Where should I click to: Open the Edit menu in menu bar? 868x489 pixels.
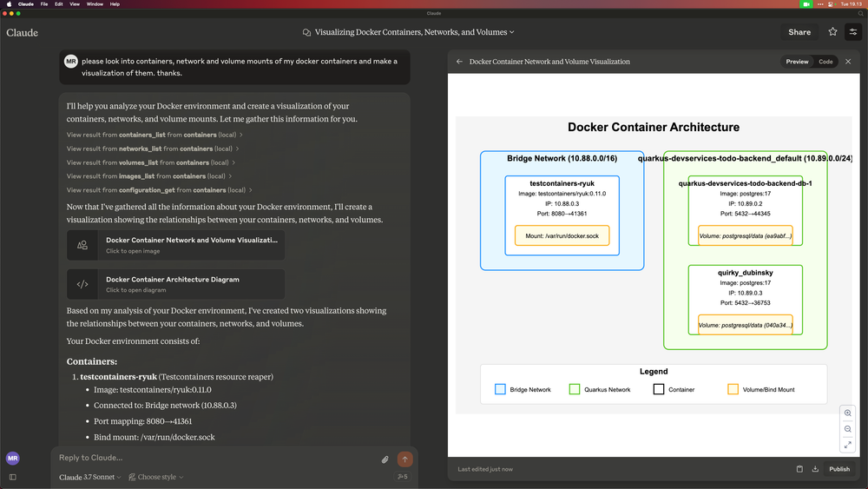(59, 4)
